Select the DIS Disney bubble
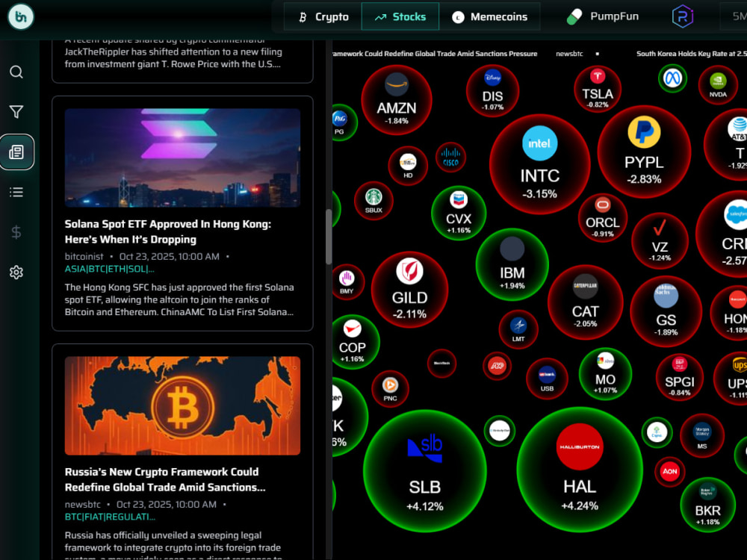This screenshot has width=747, height=560. tap(492, 90)
